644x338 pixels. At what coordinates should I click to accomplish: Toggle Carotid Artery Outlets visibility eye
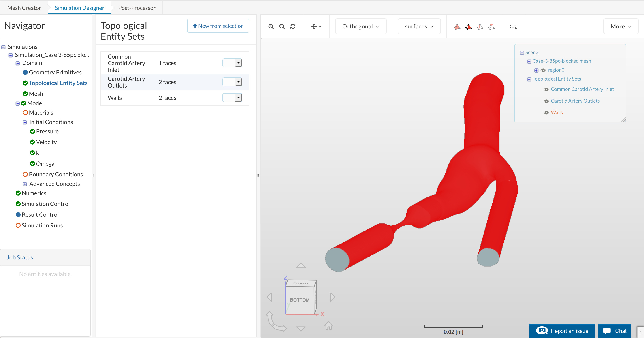(x=546, y=101)
